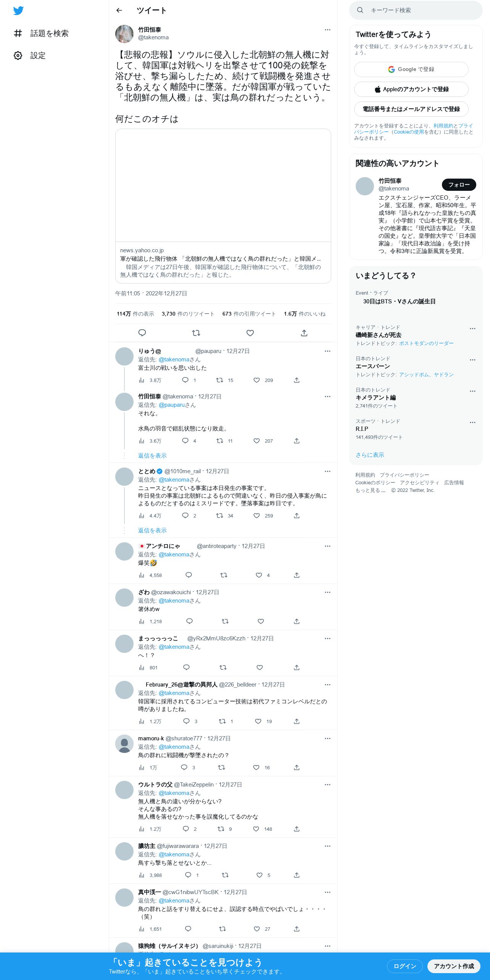Image resolution: width=490 pixels, height=980 pixels.
Task: Click the ログイン button in bottom bar
Action: (x=405, y=966)
